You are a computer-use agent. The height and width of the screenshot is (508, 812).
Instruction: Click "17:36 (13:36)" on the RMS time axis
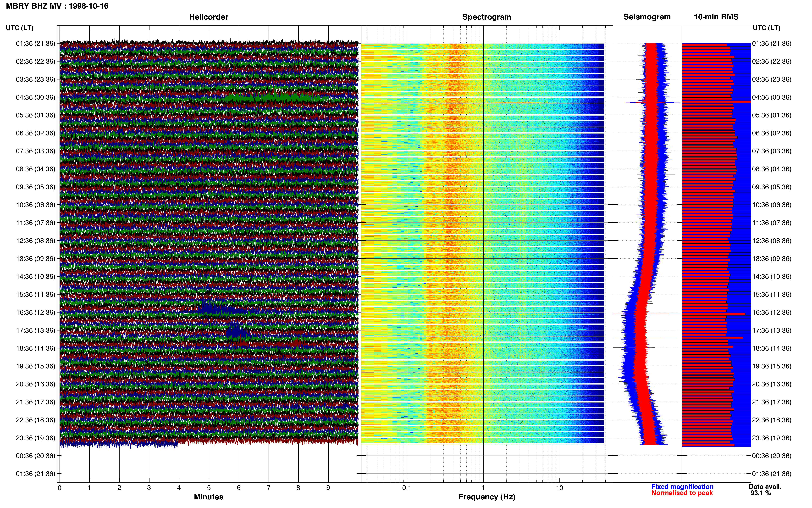tap(772, 330)
